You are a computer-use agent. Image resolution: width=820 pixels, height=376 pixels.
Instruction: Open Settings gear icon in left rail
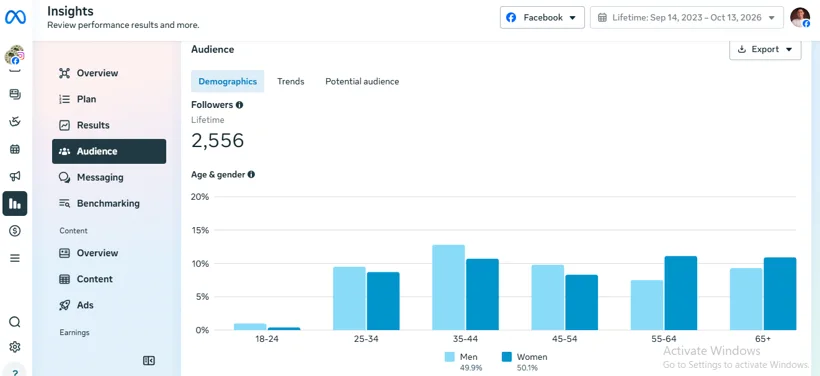(15, 347)
